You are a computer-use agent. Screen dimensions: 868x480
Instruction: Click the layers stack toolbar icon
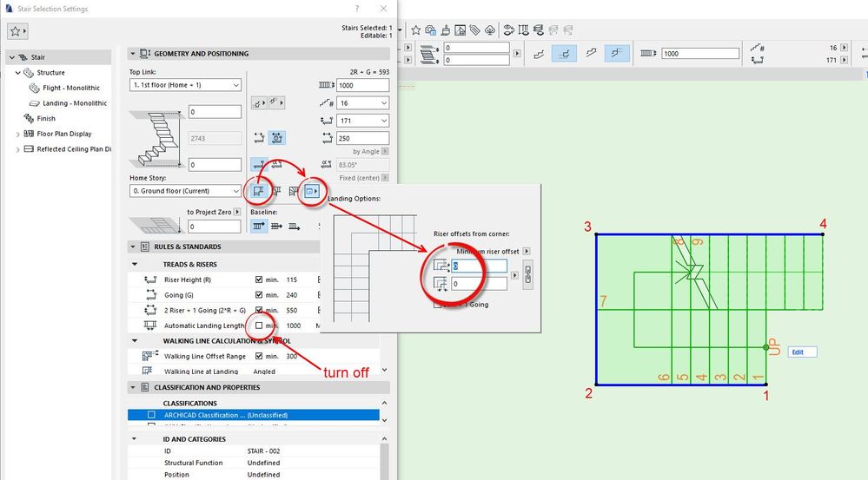point(538,30)
